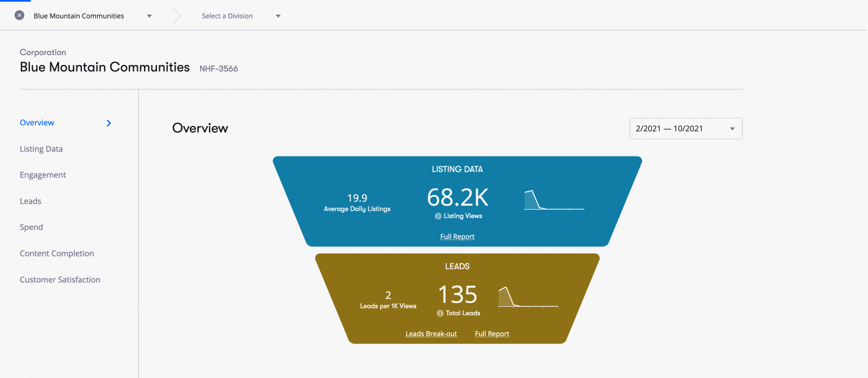Viewport: 868px width, 378px height.
Task: Expand the Blue Mountain Communities dropdown
Action: coord(149,16)
